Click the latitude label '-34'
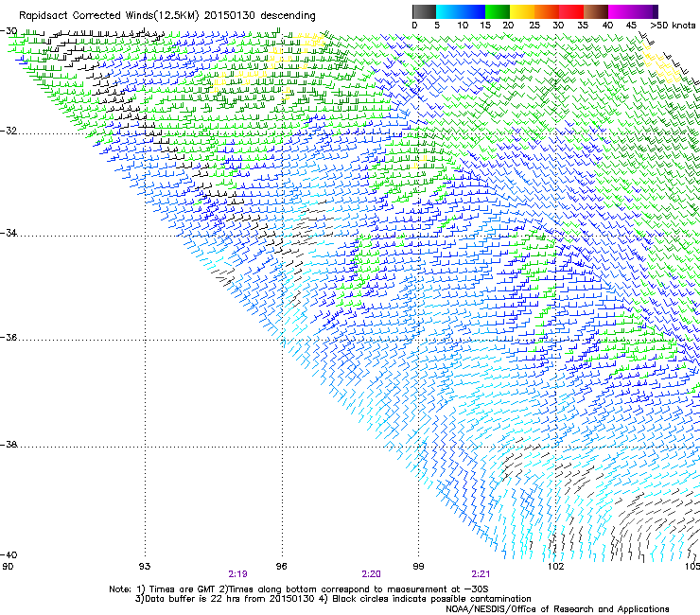 tap(9, 233)
